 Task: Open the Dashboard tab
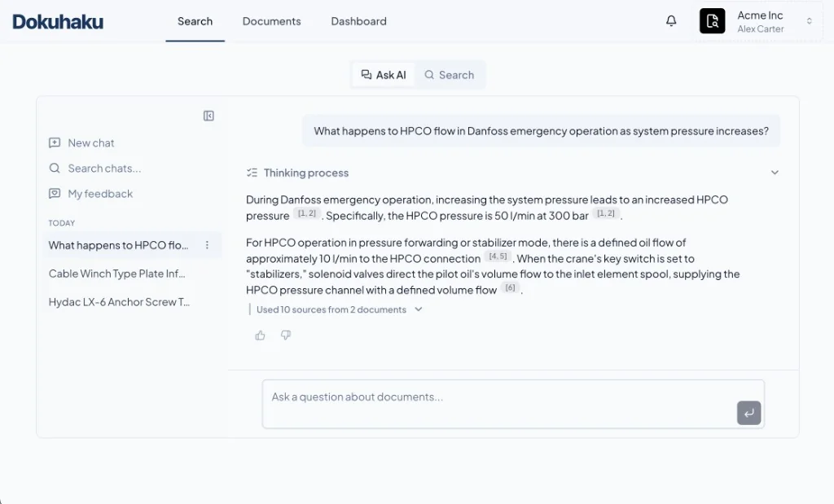pyautogui.click(x=358, y=21)
